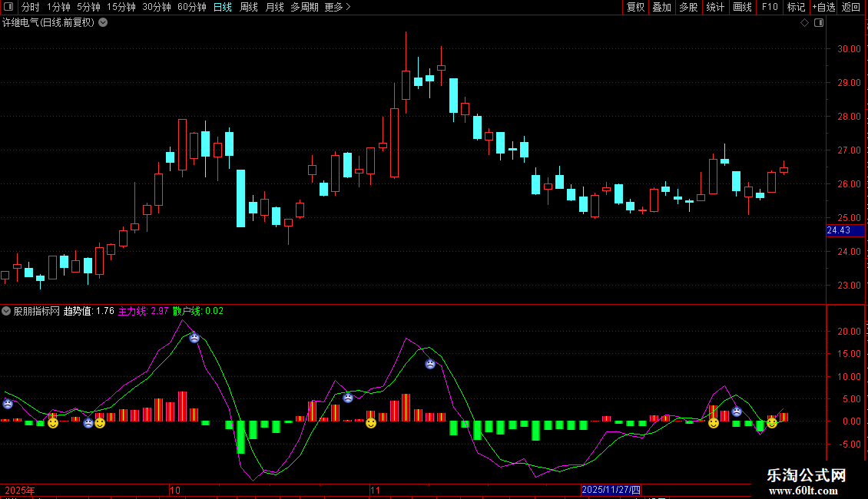Viewport: 868px width, 499px height.
Task: Open the 多周期 multi-period view
Action: [x=304, y=7]
